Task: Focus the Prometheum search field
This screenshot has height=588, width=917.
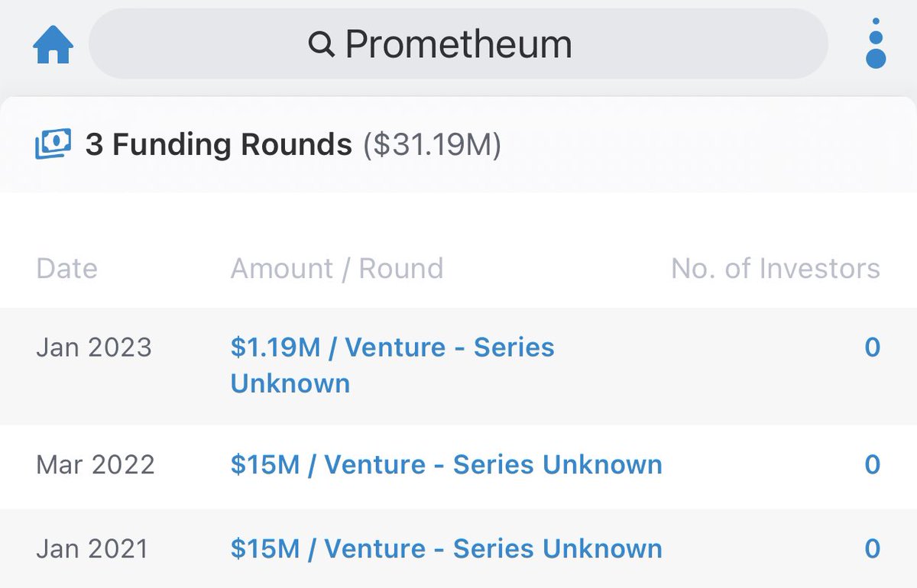Action: pyautogui.click(x=458, y=44)
